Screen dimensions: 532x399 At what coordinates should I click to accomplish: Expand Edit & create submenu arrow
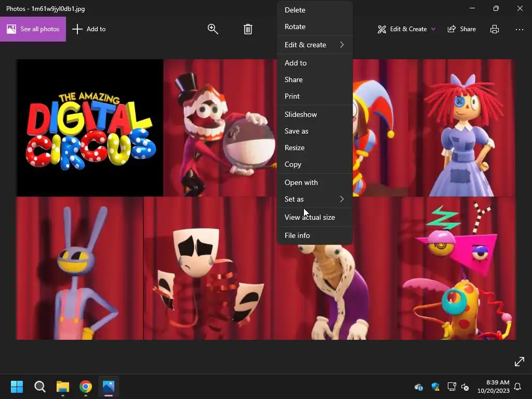click(342, 45)
